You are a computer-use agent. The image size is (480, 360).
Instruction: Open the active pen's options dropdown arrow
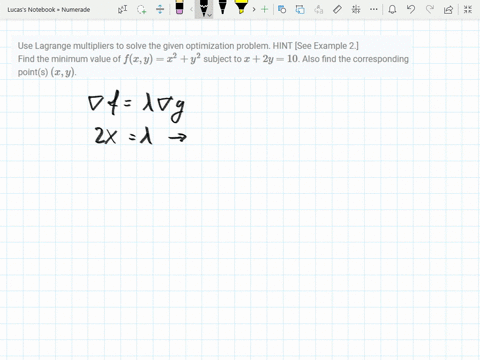(x=210, y=15)
